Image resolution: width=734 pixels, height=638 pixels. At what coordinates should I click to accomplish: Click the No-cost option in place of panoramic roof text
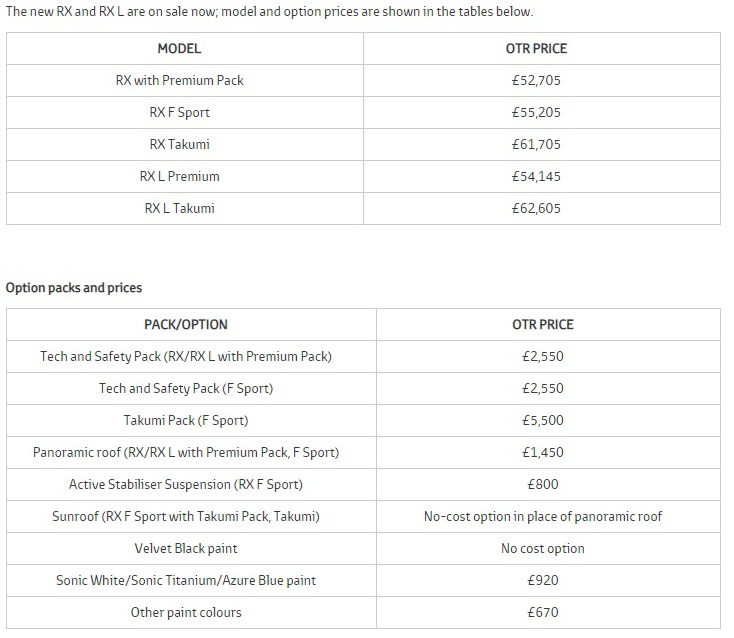point(542,516)
